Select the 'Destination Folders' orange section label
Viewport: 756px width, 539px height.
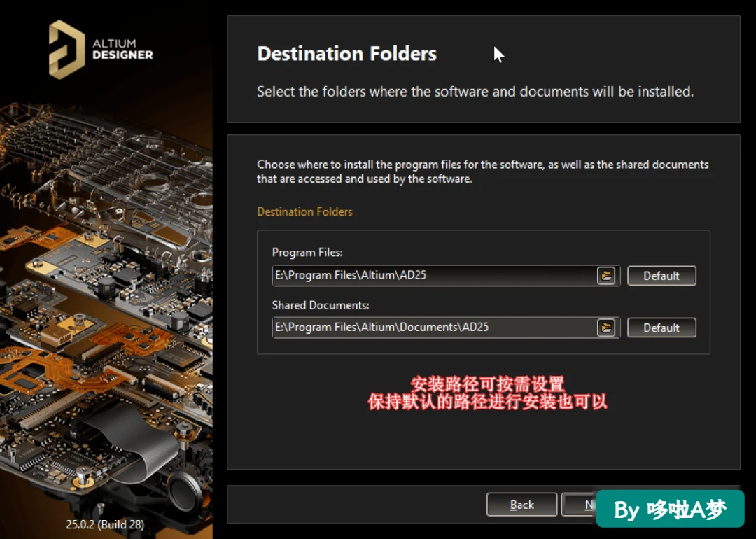click(x=304, y=211)
